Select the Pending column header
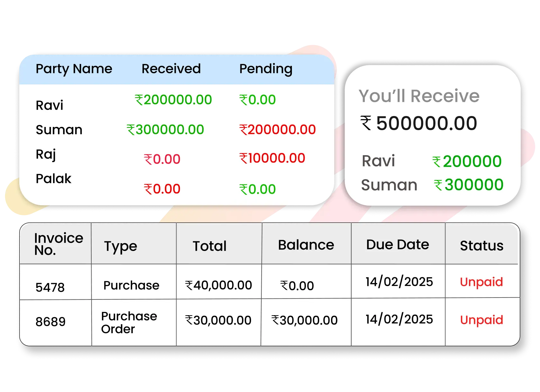 click(266, 69)
